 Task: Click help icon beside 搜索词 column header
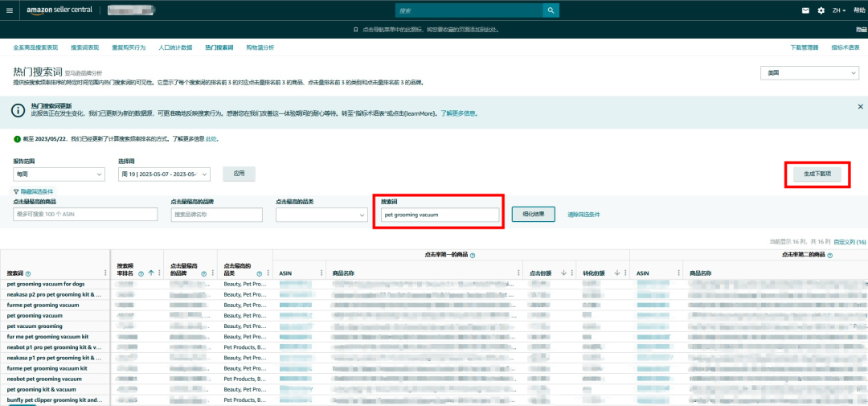pyautogui.click(x=27, y=273)
